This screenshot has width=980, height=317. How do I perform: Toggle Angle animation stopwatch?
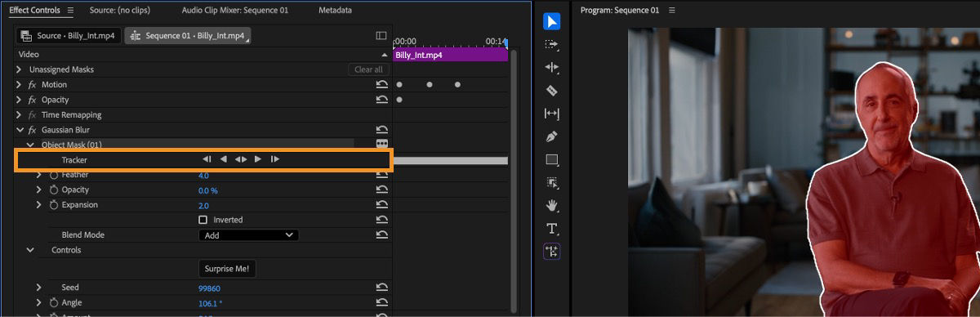coord(54,303)
